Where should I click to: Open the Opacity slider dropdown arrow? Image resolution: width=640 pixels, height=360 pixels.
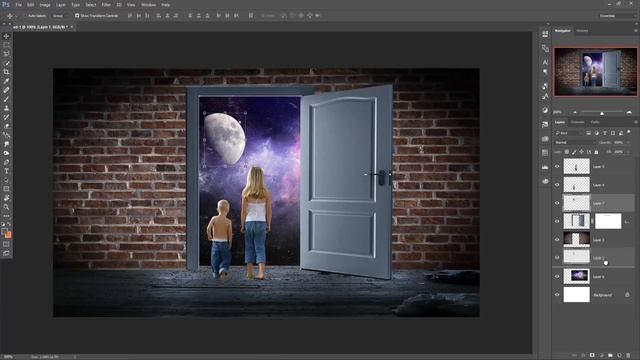(x=628, y=142)
